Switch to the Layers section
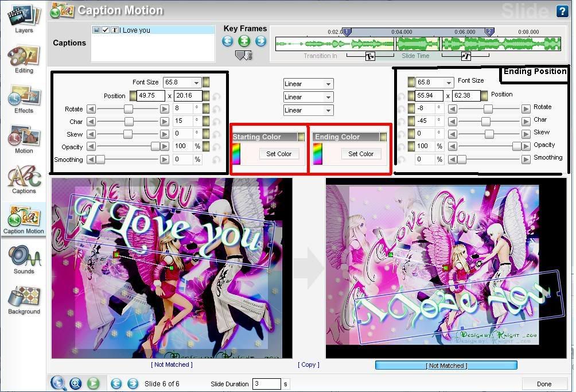 pos(24,18)
